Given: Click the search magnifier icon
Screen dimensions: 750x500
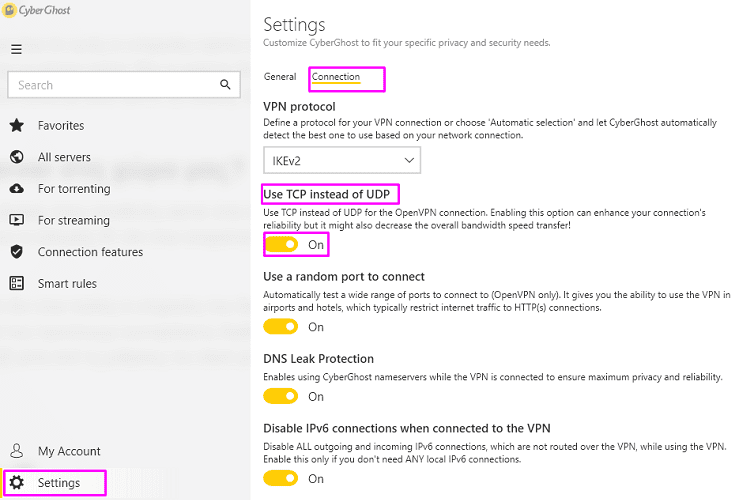Looking at the screenshot, I should pos(227,85).
